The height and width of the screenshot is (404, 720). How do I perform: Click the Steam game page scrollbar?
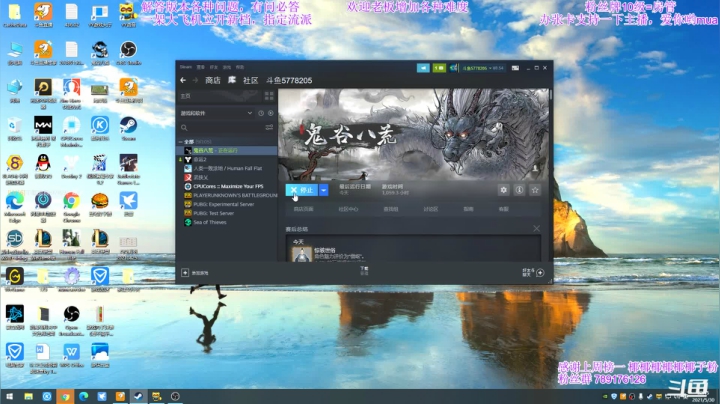click(x=551, y=95)
